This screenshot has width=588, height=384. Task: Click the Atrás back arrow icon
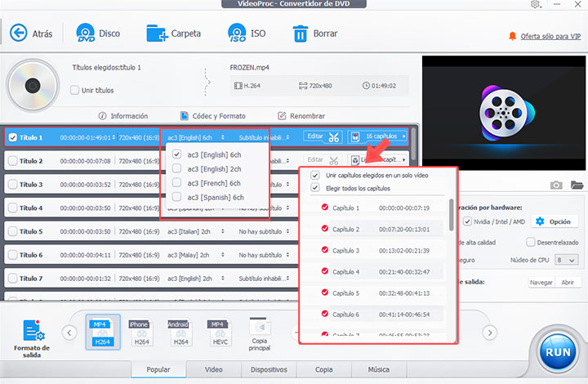18,33
